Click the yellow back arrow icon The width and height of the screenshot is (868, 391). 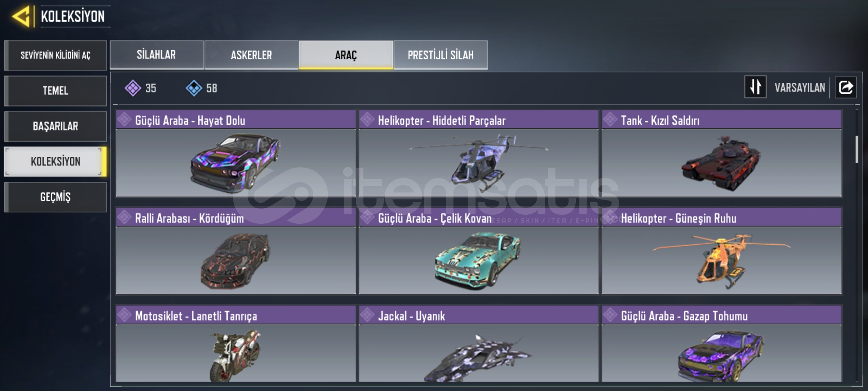(x=21, y=16)
